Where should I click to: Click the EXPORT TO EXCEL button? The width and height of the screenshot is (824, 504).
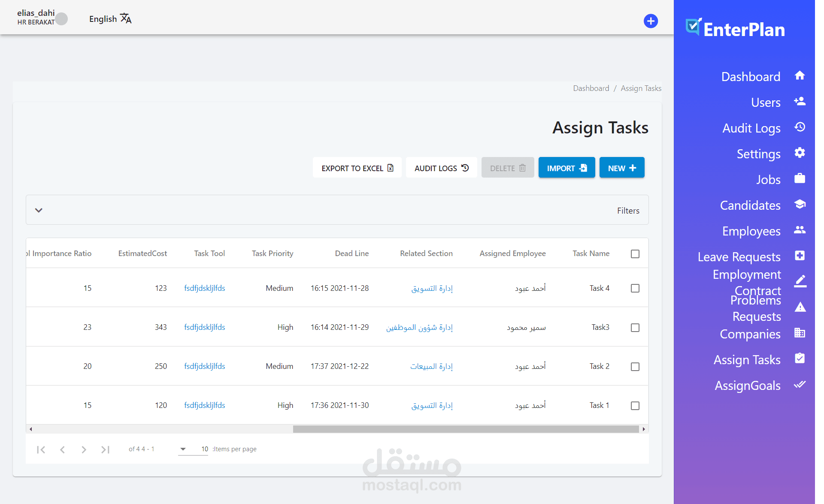coord(357,168)
